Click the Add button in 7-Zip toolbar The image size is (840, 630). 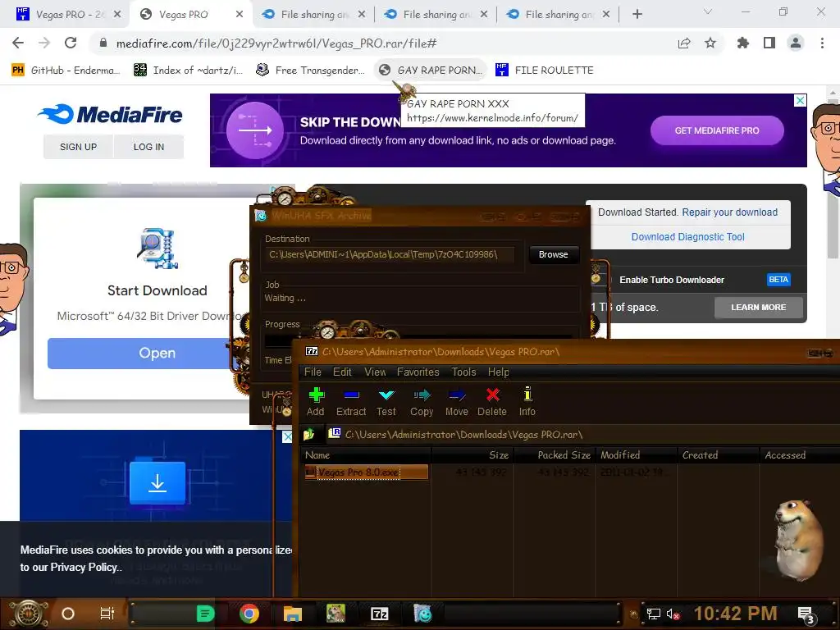(x=316, y=402)
